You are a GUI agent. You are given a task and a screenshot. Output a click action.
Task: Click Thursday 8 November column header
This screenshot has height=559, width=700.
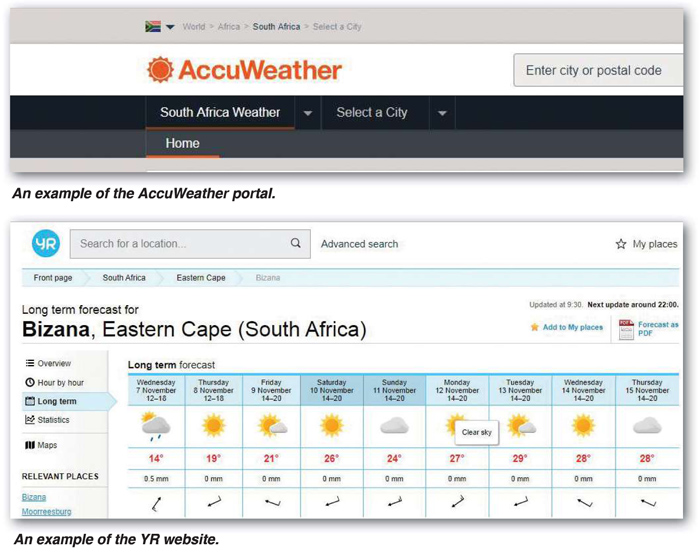(214, 390)
